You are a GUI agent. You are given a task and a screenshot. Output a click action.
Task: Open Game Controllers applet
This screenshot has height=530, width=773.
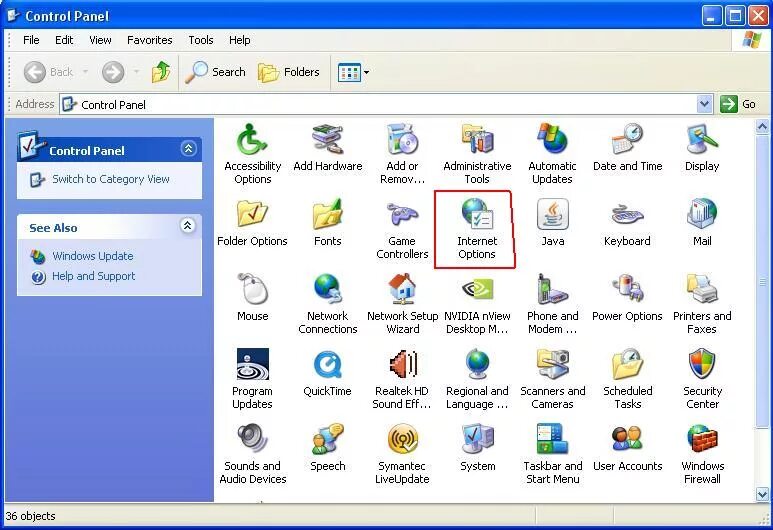click(402, 229)
